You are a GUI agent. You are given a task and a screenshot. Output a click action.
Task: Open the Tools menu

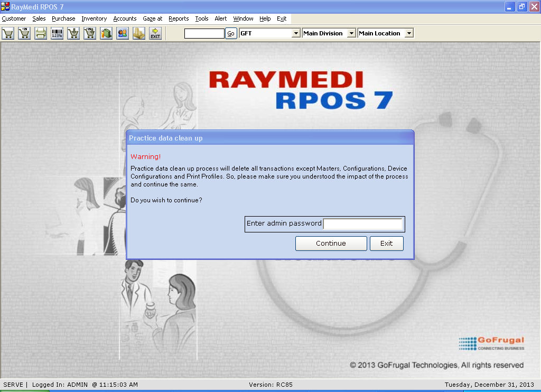point(202,18)
